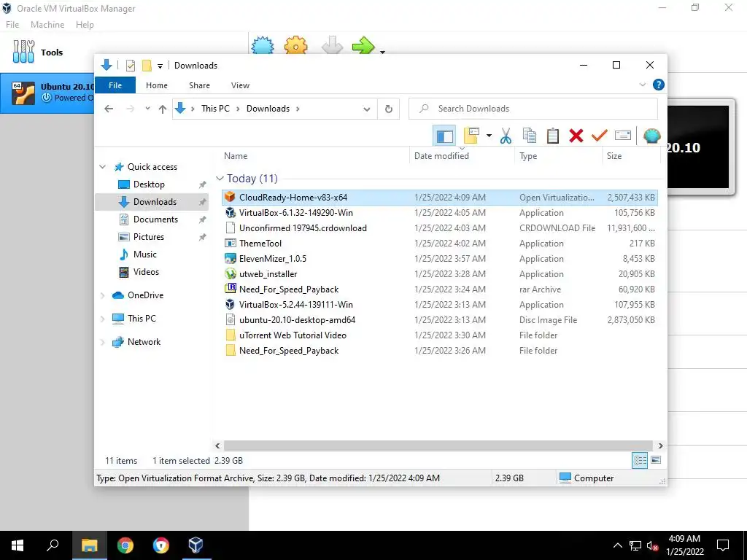Click the Forward navigation arrow
Viewport: 747px width, 560px height.
click(130, 109)
